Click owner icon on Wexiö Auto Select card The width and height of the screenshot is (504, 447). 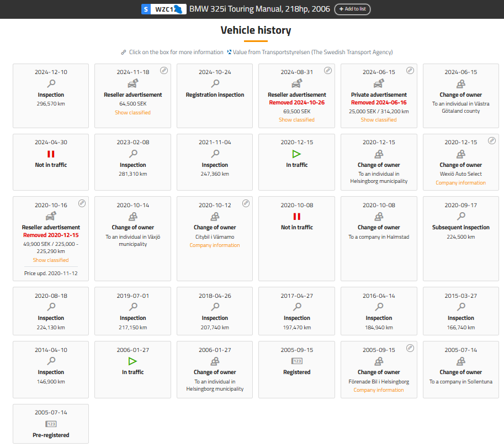[x=460, y=154]
